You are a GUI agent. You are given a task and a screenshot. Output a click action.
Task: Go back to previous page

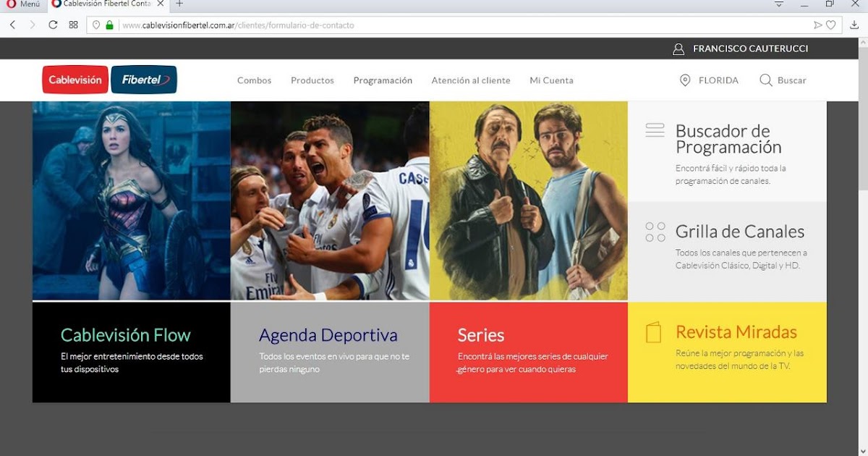click(12, 25)
